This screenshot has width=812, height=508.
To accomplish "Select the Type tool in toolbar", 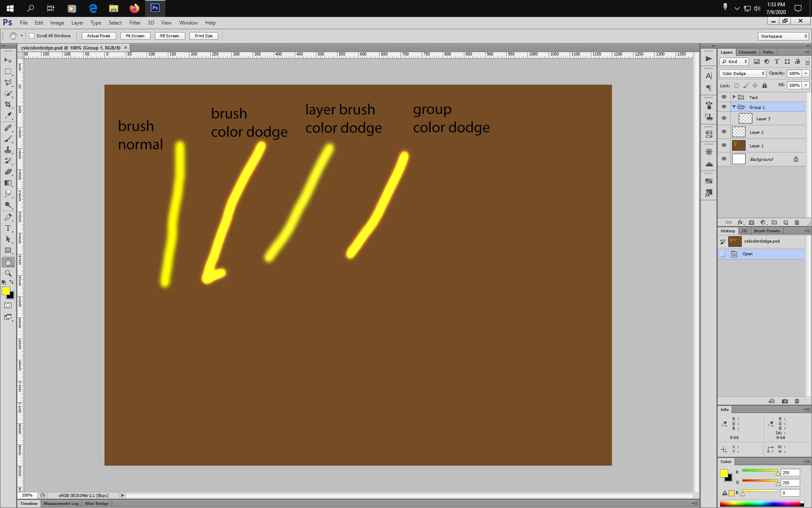I will point(8,228).
